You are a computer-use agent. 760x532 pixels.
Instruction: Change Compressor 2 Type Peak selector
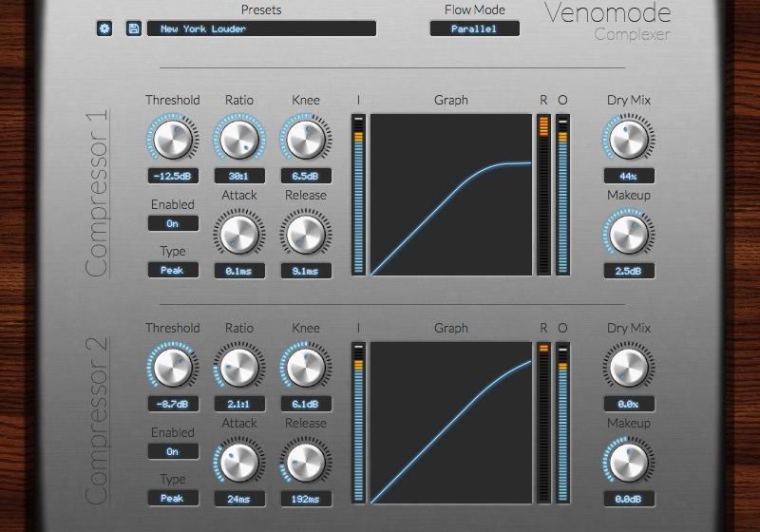pyautogui.click(x=173, y=498)
